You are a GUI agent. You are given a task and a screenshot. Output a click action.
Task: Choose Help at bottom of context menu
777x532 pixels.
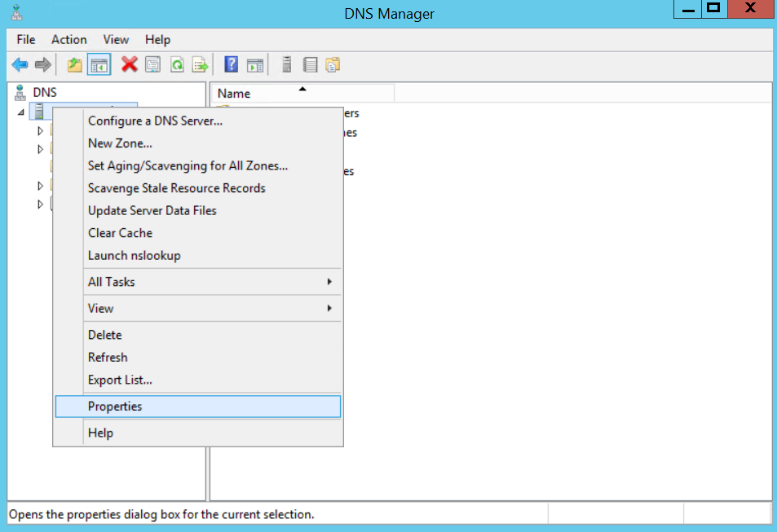[x=198, y=433]
